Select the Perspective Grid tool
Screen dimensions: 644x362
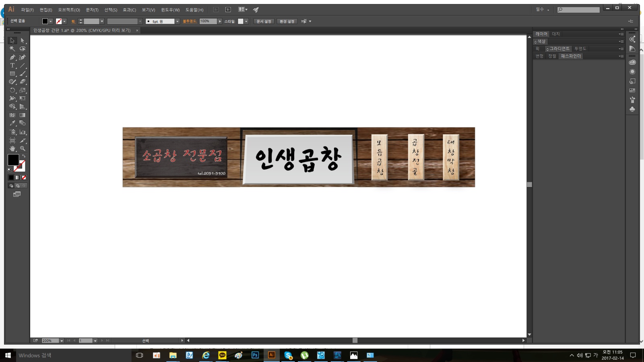(x=23, y=107)
